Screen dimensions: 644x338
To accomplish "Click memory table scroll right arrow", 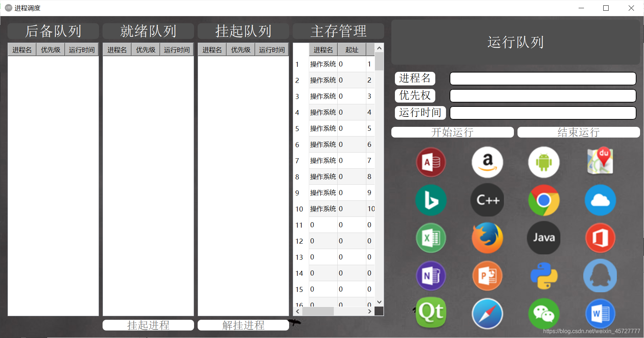I will pyautogui.click(x=370, y=311).
